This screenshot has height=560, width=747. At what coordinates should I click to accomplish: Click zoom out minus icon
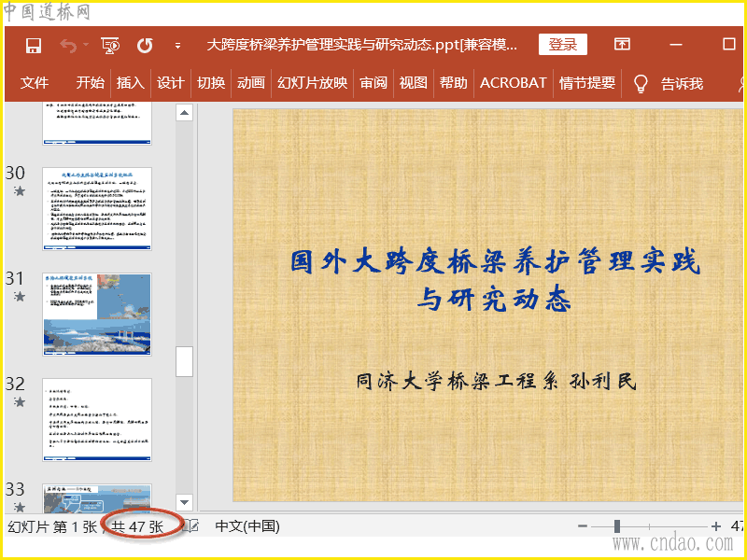coord(583,526)
